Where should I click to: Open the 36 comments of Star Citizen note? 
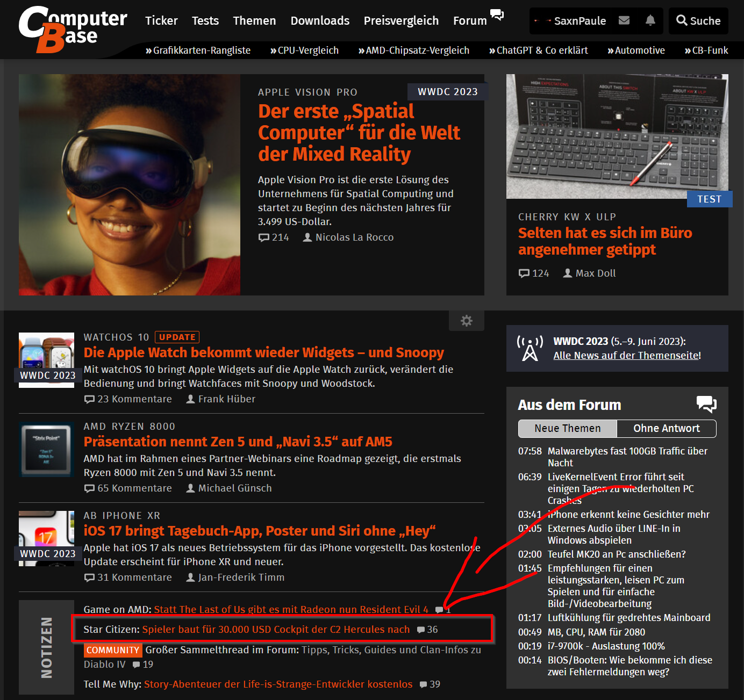click(428, 630)
